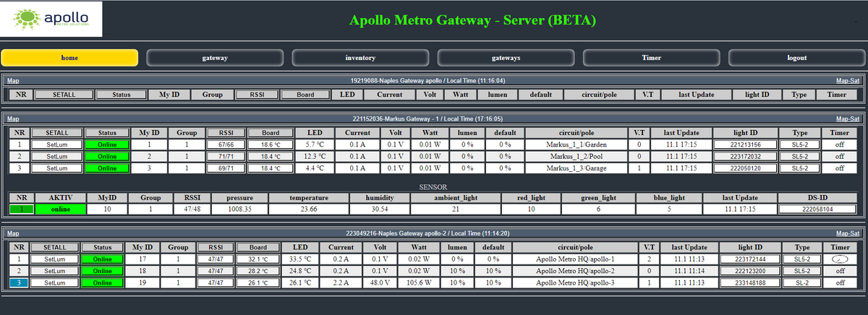Open the Timer navigation tab
Viewport: 868px width, 315px height.
pyautogui.click(x=651, y=58)
